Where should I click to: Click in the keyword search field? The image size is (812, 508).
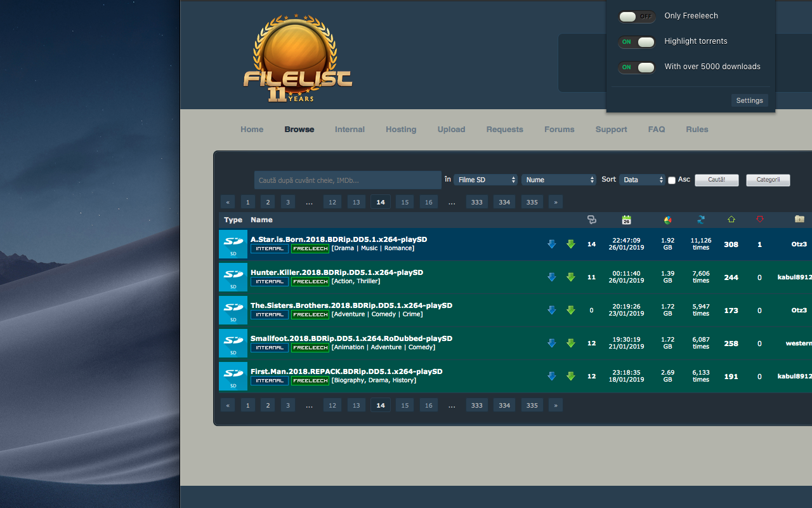(348, 180)
